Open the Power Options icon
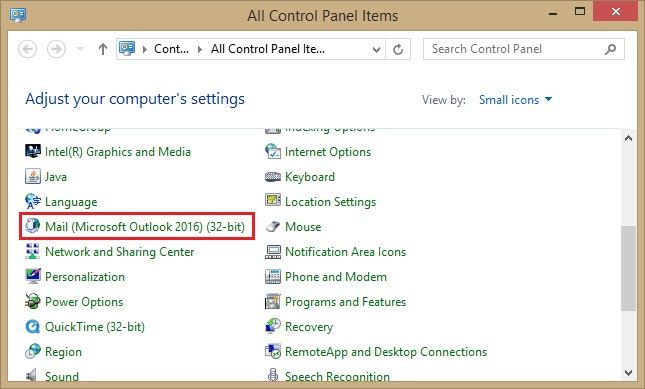The height and width of the screenshot is (389, 645). coord(32,301)
